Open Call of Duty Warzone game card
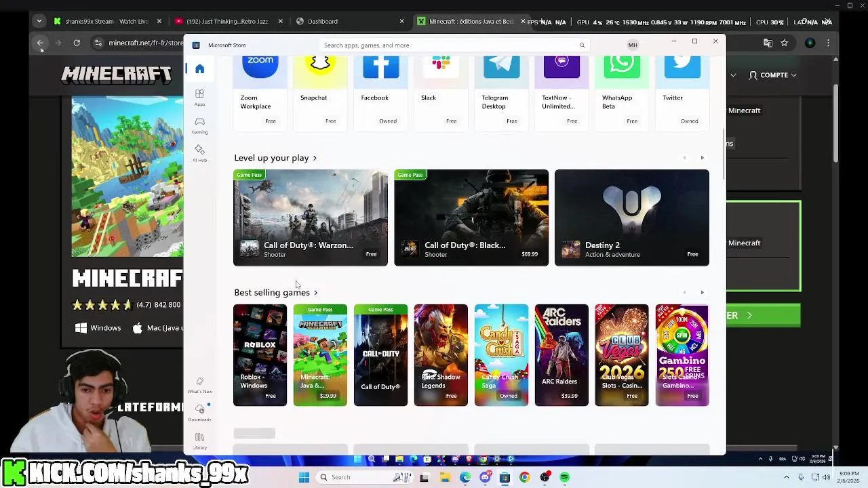Viewport: 868px width, 488px height. tap(311, 218)
